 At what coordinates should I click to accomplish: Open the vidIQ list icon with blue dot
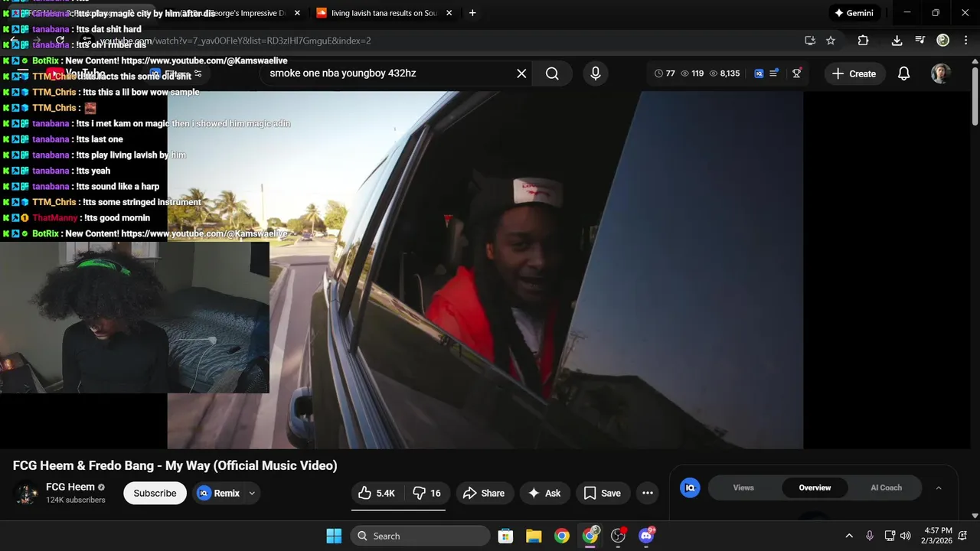(x=774, y=73)
